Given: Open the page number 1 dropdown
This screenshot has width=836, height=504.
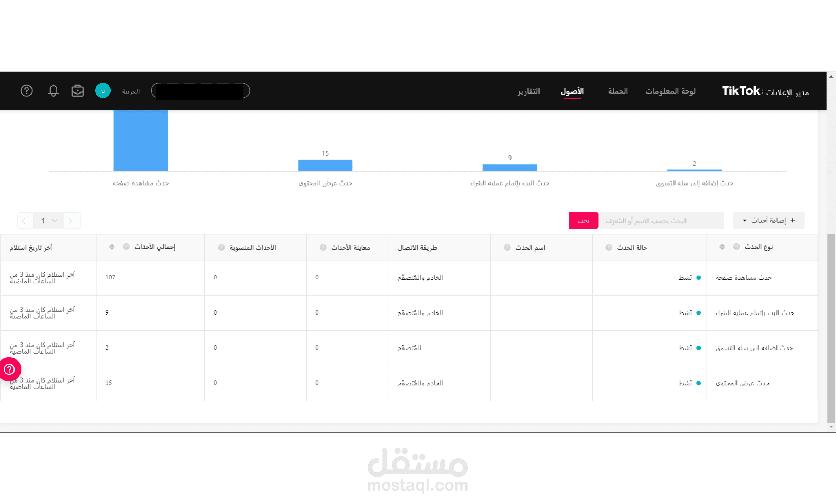Looking at the screenshot, I should (49, 221).
